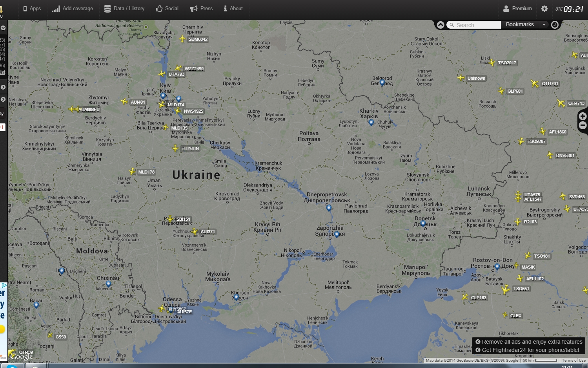
Task: Click the Premium account button
Action: [x=517, y=8]
